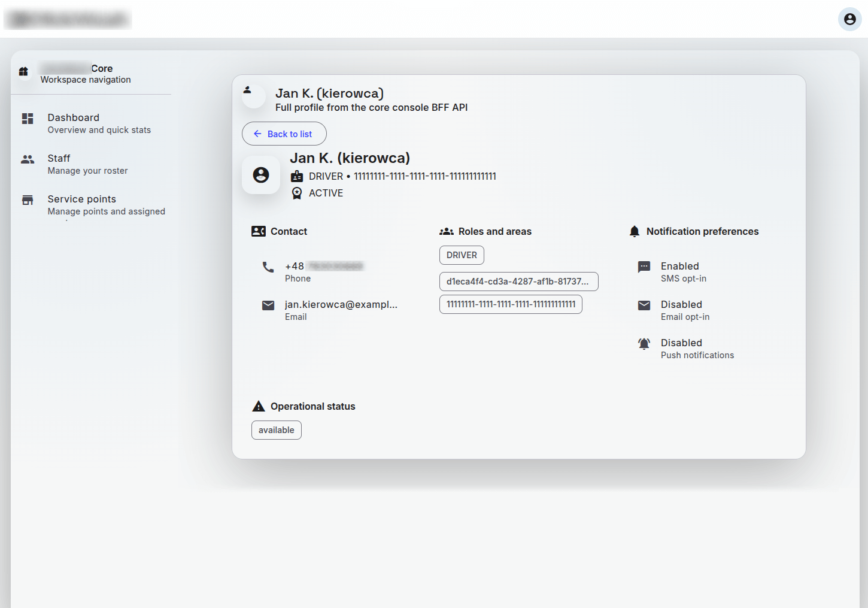Click the available status chip

pos(277,430)
